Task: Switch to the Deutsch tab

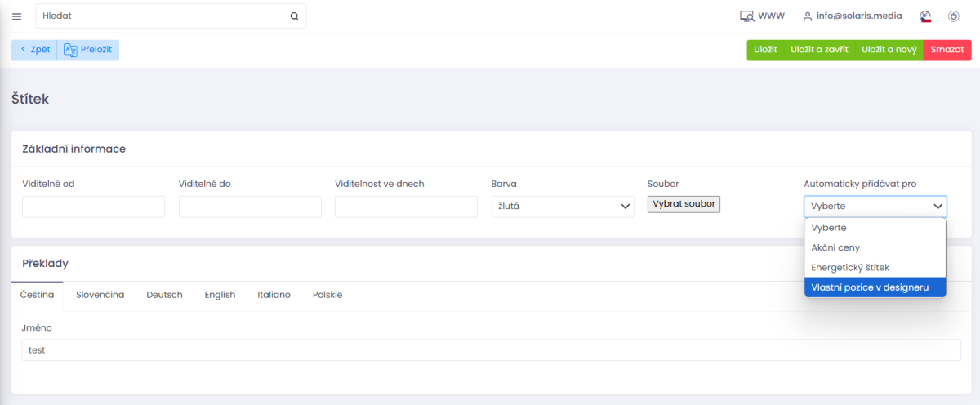Action: [164, 295]
